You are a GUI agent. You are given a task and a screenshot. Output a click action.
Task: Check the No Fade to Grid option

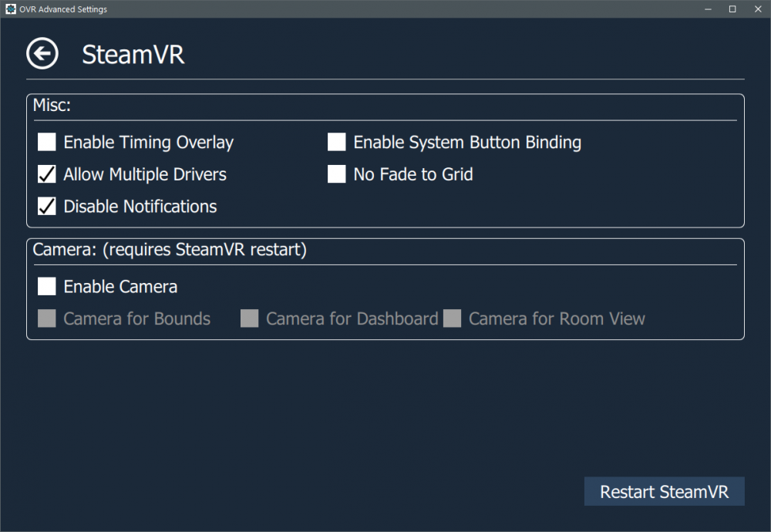[x=337, y=174]
